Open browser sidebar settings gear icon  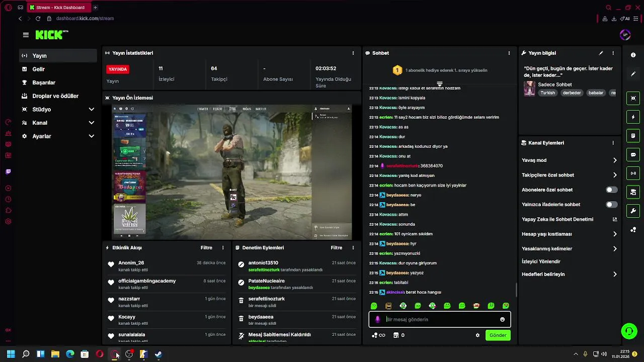[8, 221]
